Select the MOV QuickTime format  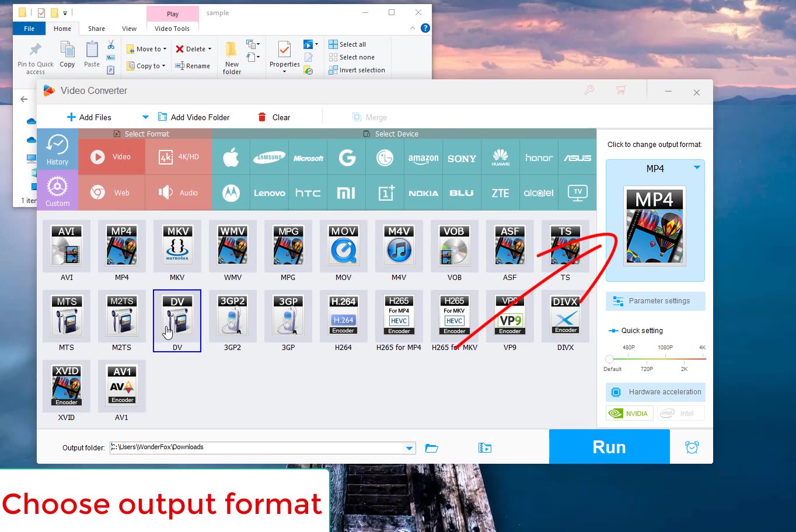point(343,246)
